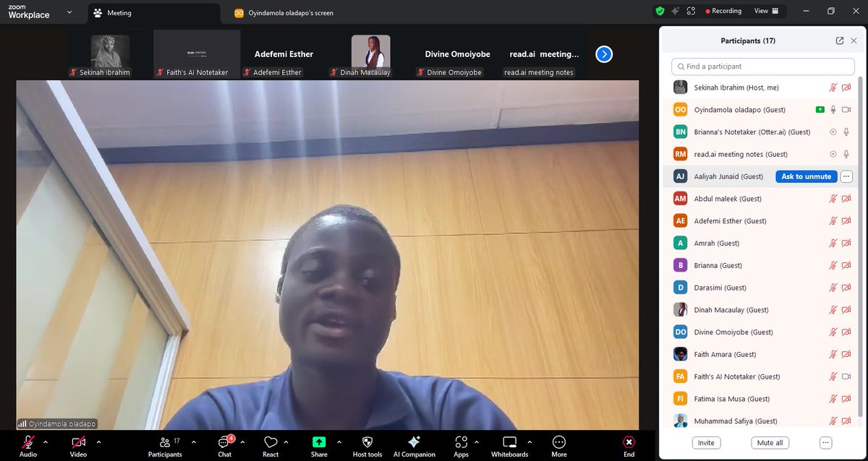Close the Participants panel
The image size is (868, 461).
pos(854,40)
